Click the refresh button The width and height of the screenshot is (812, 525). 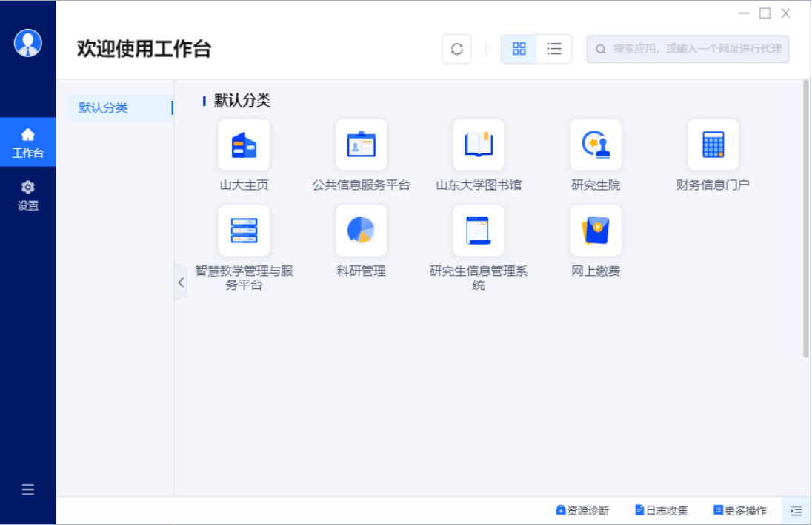click(x=456, y=49)
